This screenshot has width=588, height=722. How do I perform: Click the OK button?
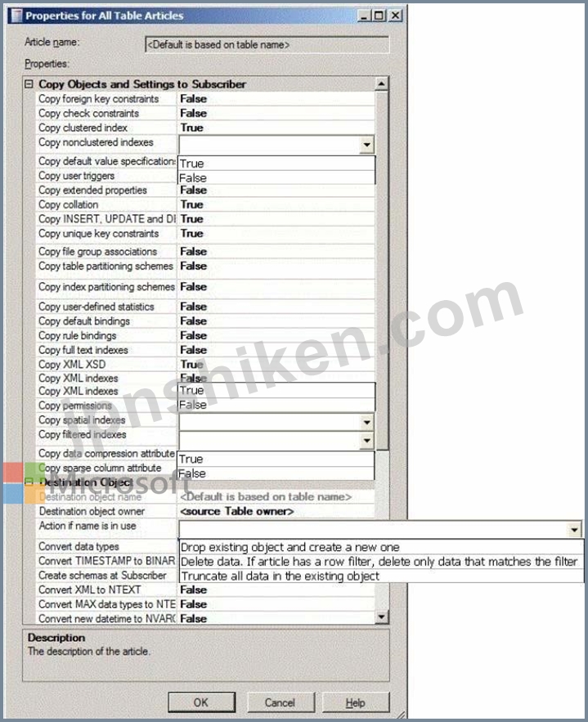(x=201, y=702)
